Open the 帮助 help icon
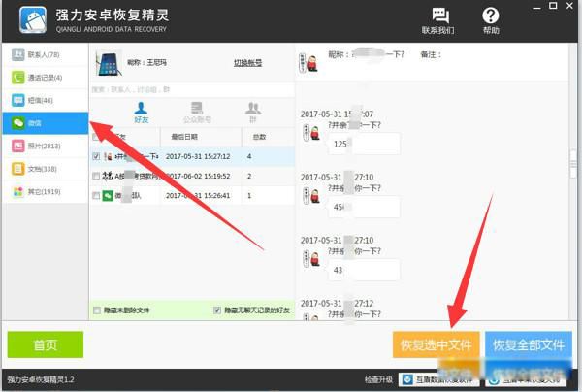The width and height of the screenshot is (582, 392). pyautogui.click(x=491, y=20)
